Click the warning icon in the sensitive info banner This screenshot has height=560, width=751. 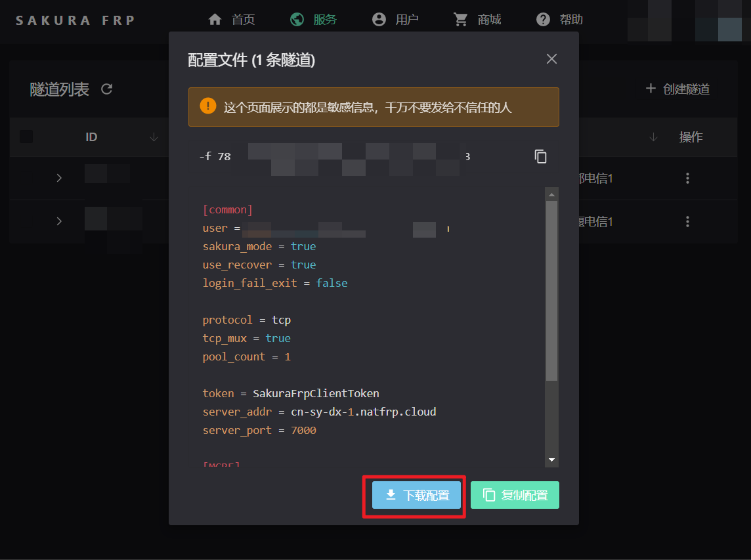pos(207,106)
